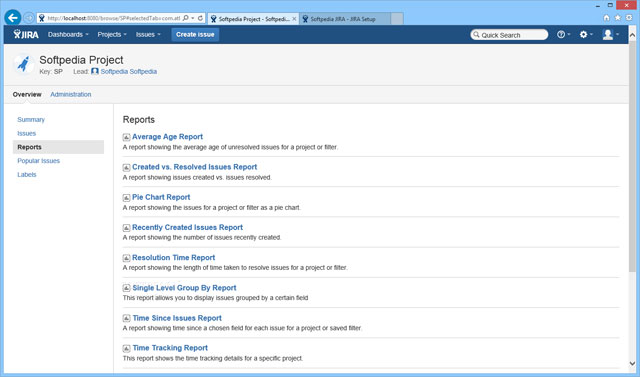
Task: Click the browser address bar URL
Action: click(x=113, y=18)
